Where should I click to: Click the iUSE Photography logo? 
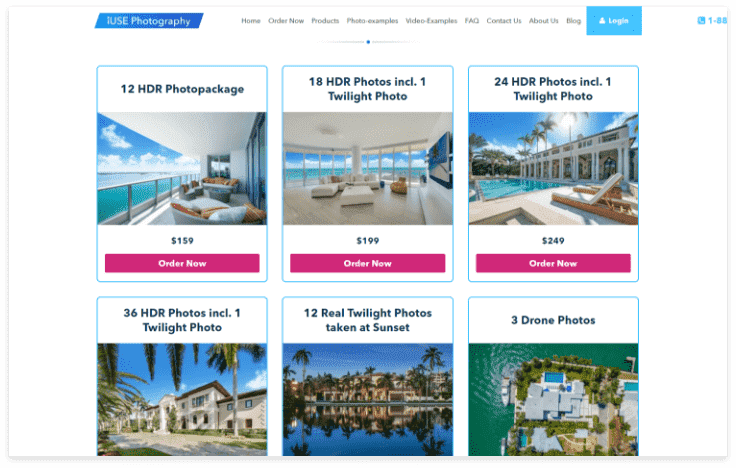click(149, 21)
